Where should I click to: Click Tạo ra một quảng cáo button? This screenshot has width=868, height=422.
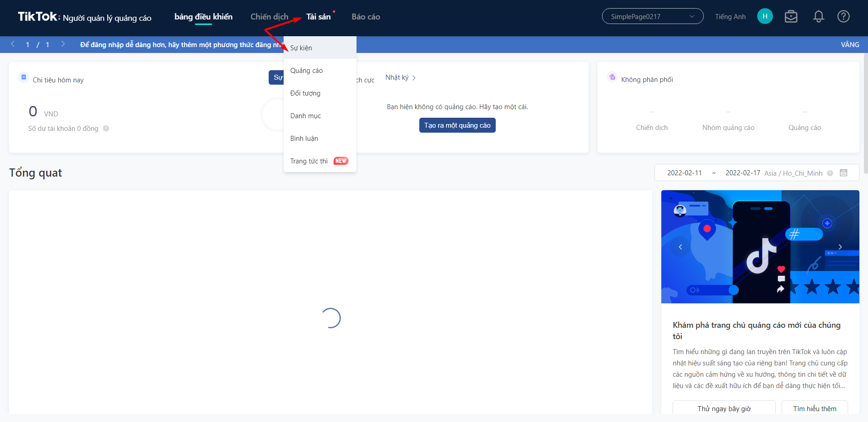coord(457,125)
